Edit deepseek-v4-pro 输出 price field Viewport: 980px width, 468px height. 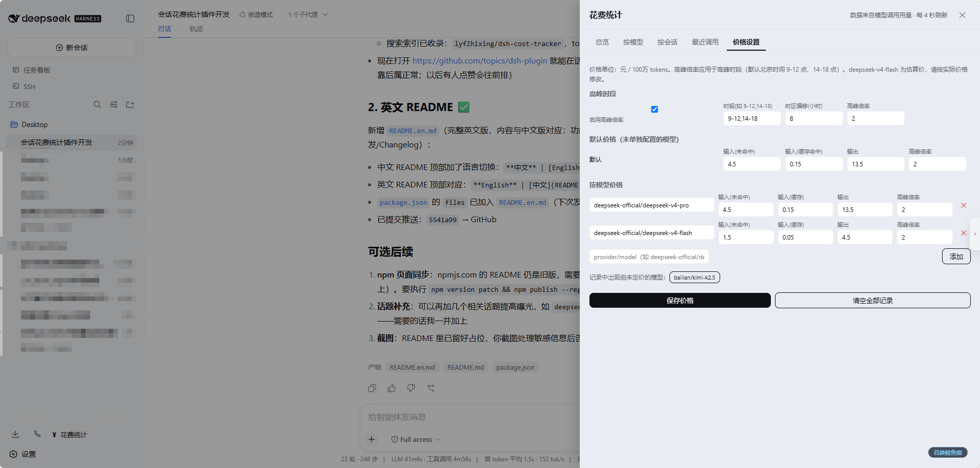click(865, 209)
